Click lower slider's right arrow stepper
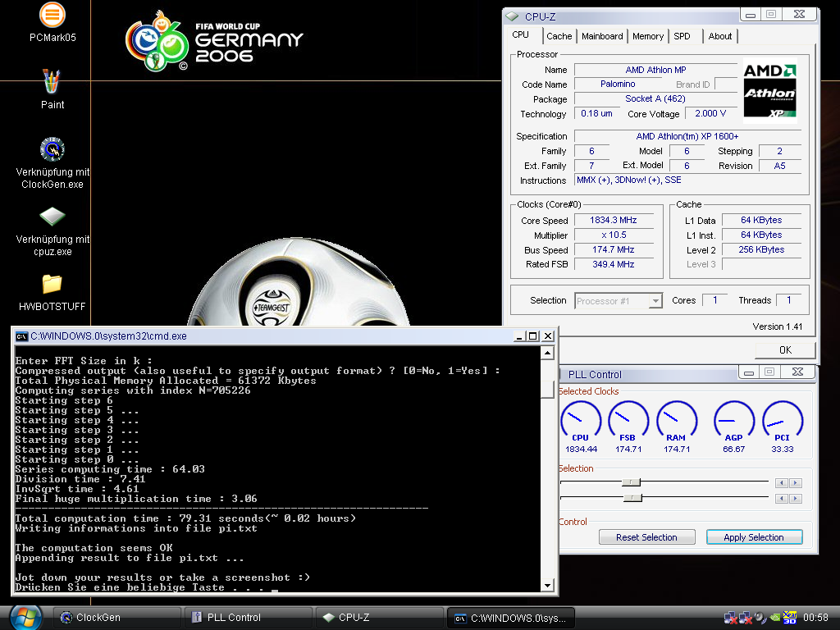 (796, 499)
